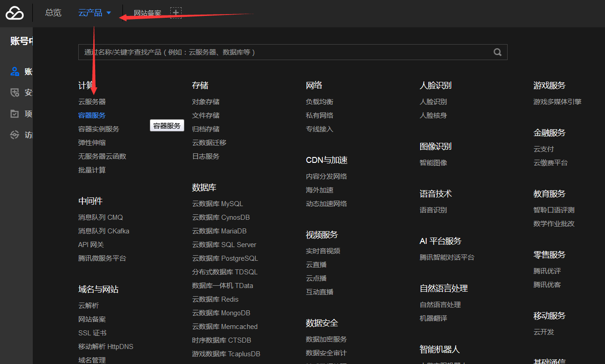
Task: Click the plus icon to add a shortcut
Action: pos(176,13)
